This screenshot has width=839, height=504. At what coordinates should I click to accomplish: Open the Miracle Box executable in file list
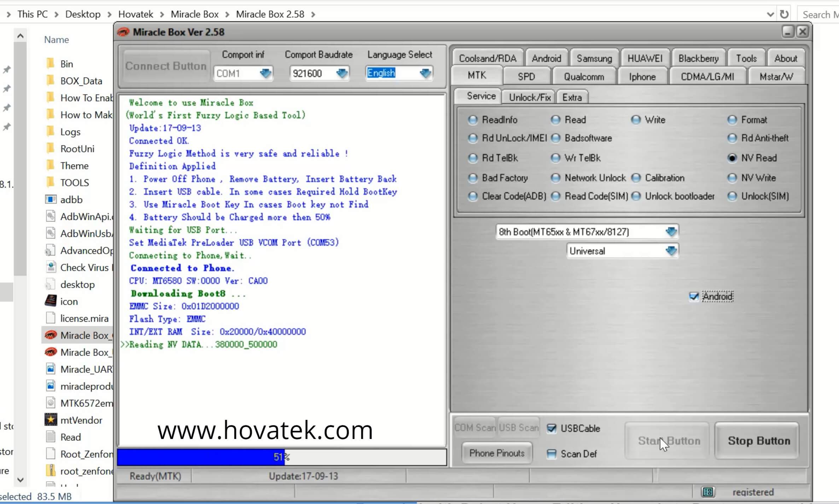click(x=85, y=335)
